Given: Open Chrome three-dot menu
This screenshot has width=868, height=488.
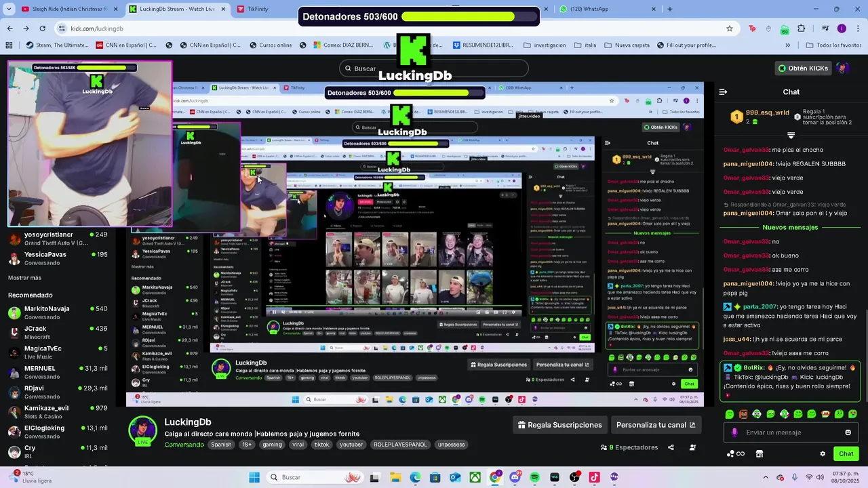Looking at the screenshot, I should (x=856, y=28).
